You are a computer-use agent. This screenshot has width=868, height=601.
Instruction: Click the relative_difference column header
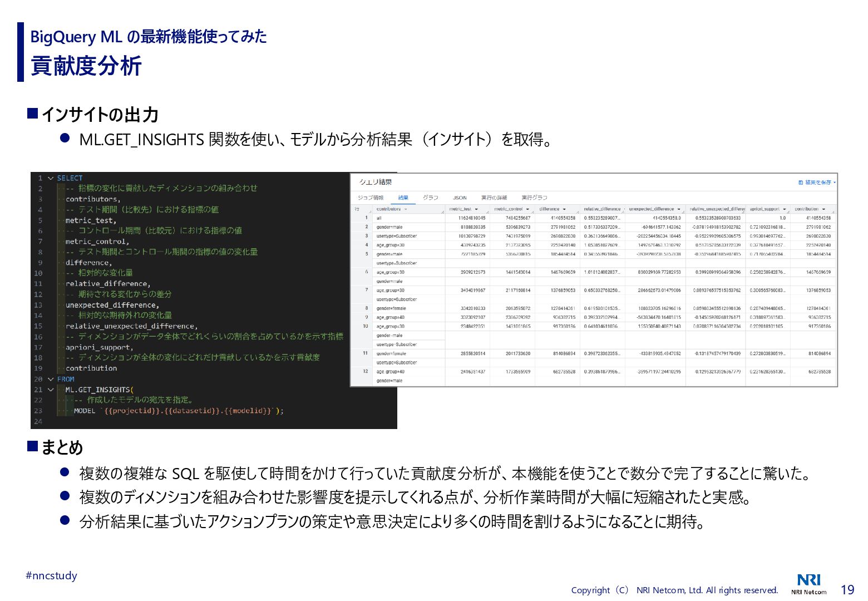(x=602, y=209)
